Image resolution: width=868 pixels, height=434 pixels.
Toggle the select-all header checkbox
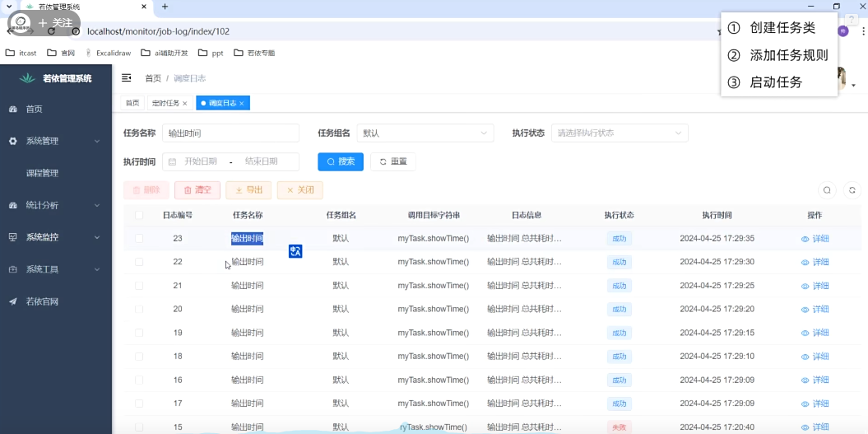click(139, 215)
